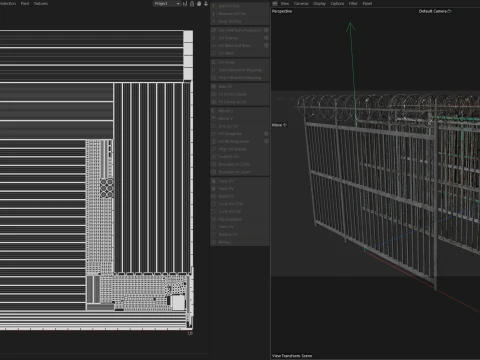Run the UV Weld and Relax command

(x=235, y=45)
